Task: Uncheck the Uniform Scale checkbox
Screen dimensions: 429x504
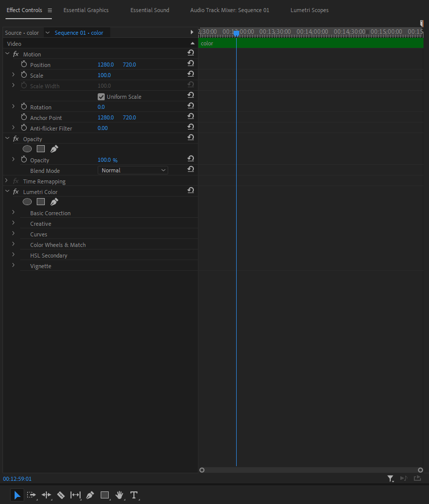Action: (x=101, y=96)
